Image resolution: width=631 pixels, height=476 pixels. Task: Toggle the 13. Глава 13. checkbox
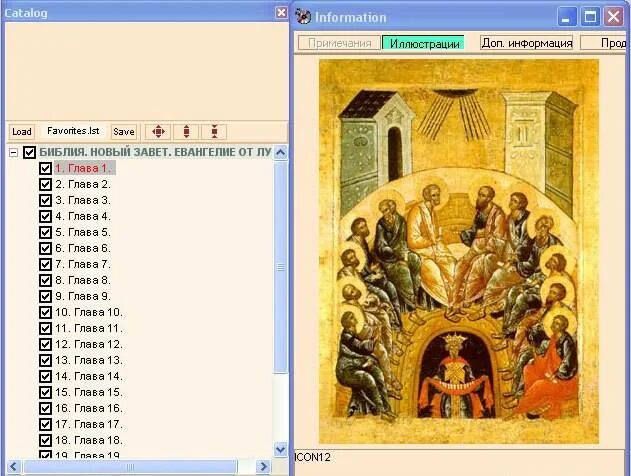pos(45,360)
